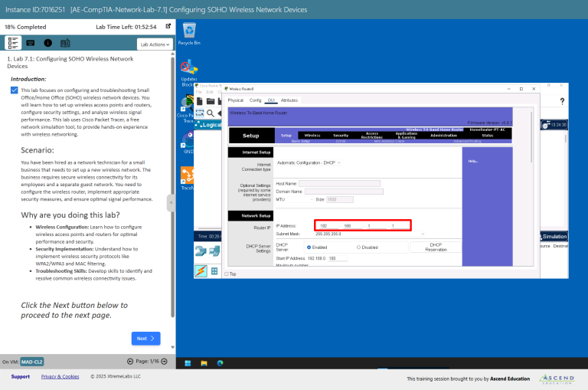Click the MAD-CL2 VM badge
The image size is (588, 390).
click(x=32, y=362)
